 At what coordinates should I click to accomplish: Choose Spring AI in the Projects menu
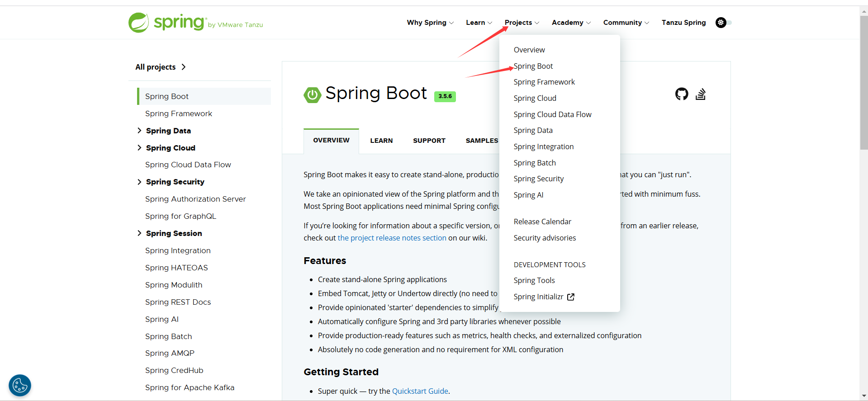click(528, 195)
